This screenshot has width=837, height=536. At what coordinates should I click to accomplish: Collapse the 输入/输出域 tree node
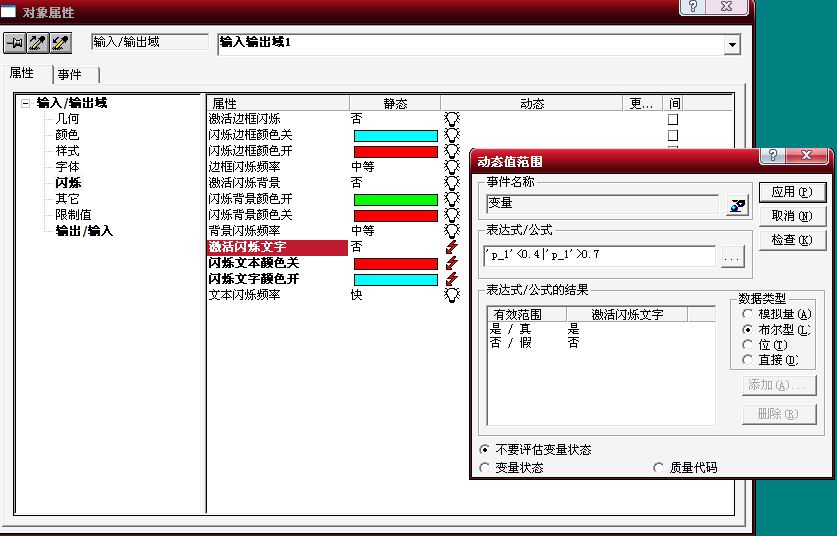click(25, 103)
